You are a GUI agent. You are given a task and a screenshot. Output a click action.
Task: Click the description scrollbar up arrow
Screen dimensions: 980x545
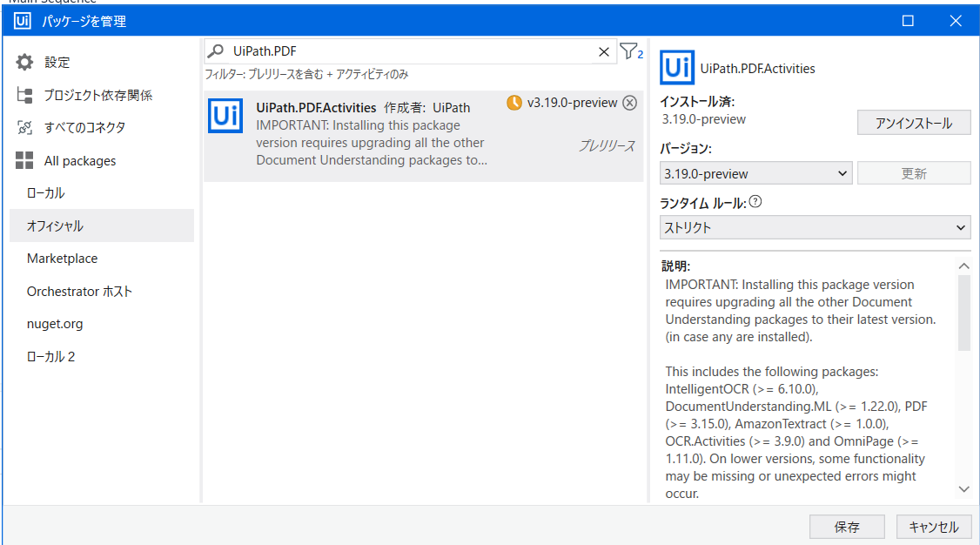point(963,266)
